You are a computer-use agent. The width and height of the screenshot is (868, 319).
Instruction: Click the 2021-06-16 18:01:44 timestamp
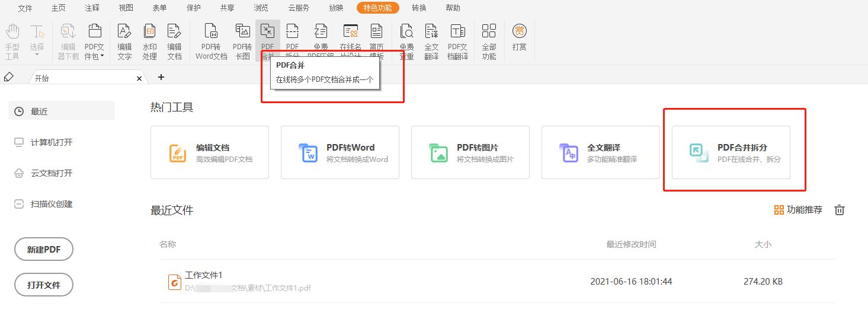(631, 282)
